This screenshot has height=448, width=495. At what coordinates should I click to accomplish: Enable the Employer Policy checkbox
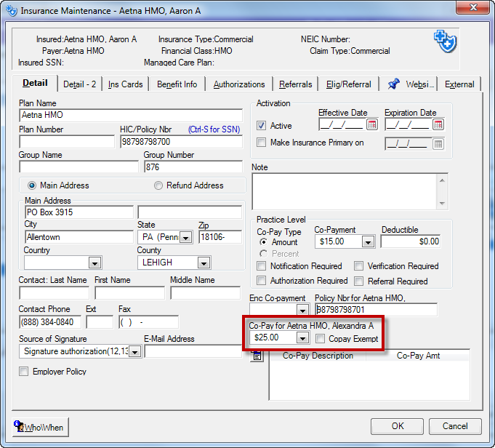coord(24,371)
